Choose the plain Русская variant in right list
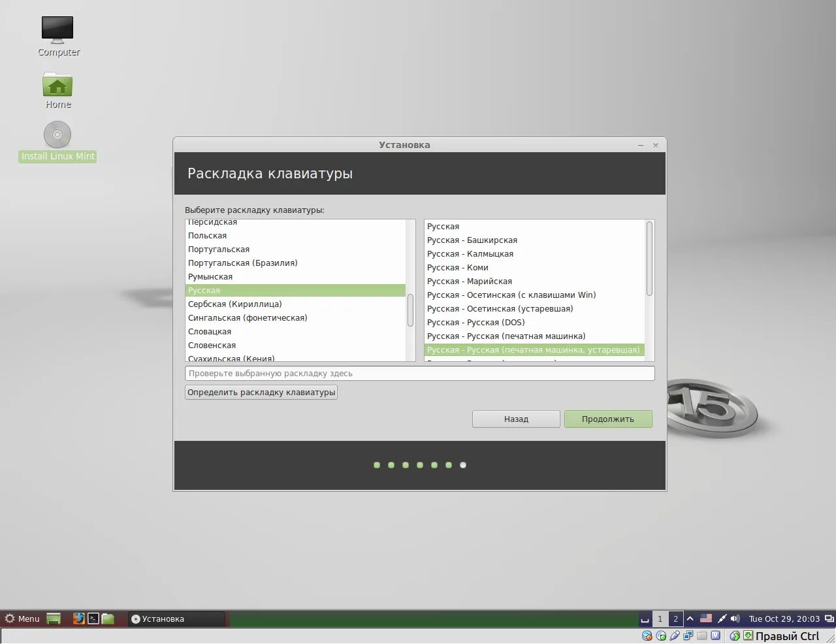Image resolution: width=836 pixels, height=644 pixels. 534,227
